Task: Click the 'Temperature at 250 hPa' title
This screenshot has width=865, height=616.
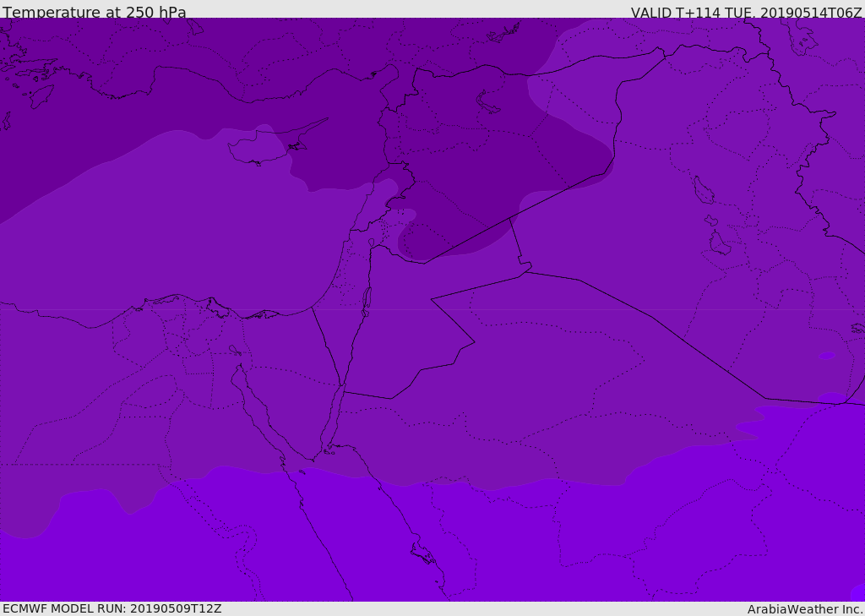Action: click(x=95, y=12)
